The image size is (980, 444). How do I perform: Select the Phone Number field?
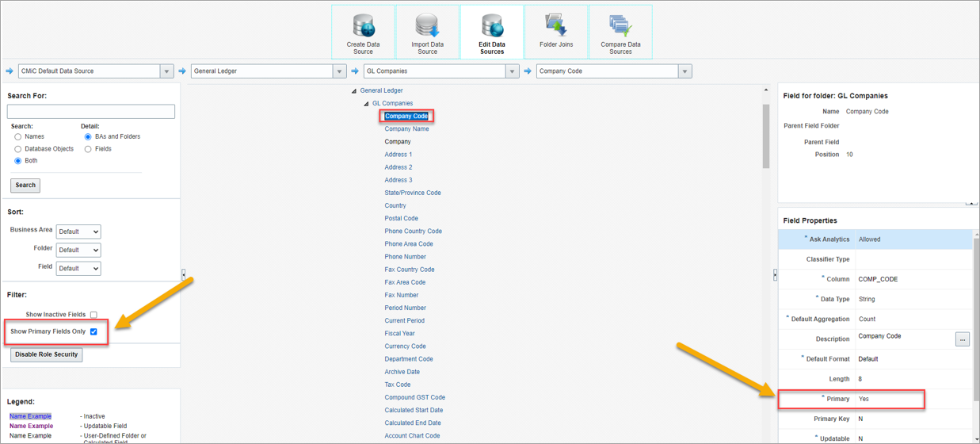coord(406,257)
